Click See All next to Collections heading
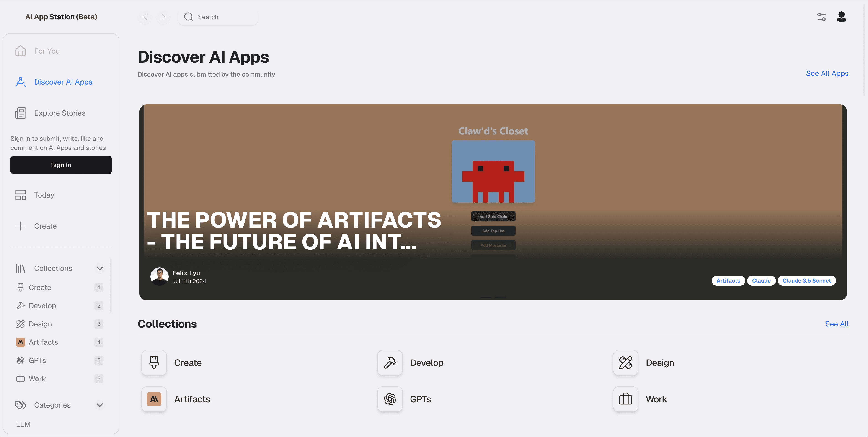Image resolution: width=868 pixels, height=437 pixels. point(837,324)
